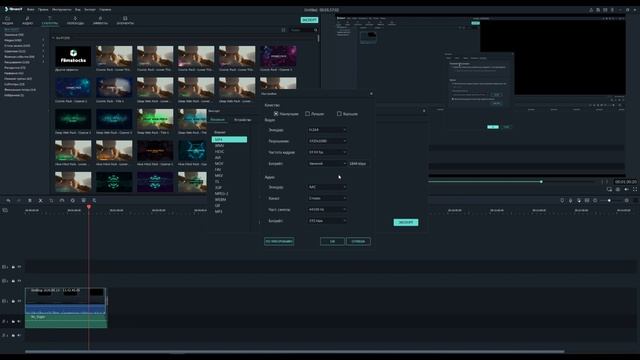Open the audio Sample Rate dropdown

coord(327,209)
